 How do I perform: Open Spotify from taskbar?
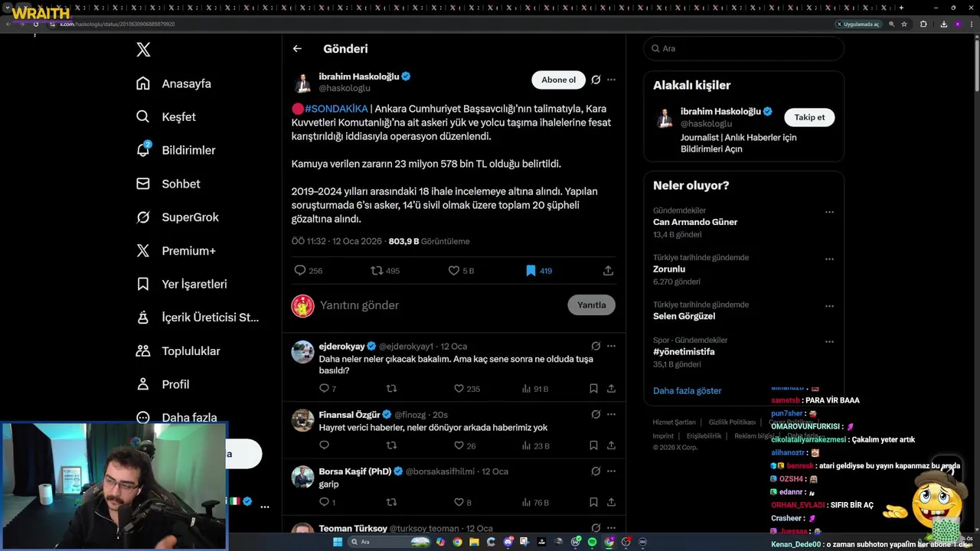tap(592, 542)
